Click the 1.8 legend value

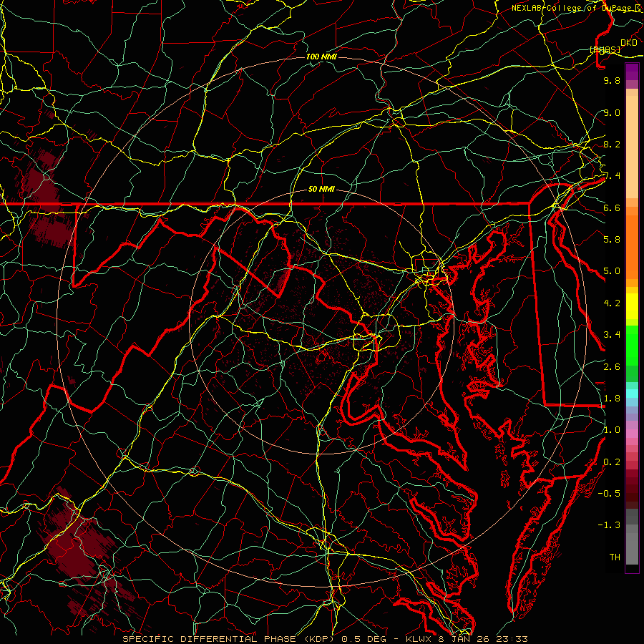(612, 399)
